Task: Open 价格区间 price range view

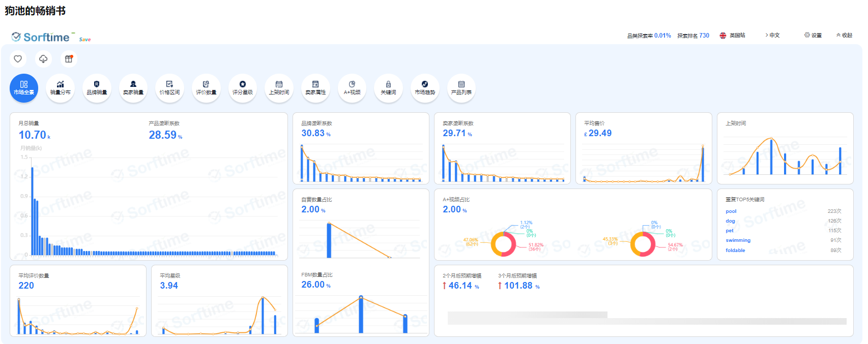Action: pyautogui.click(x=169, y=88)
